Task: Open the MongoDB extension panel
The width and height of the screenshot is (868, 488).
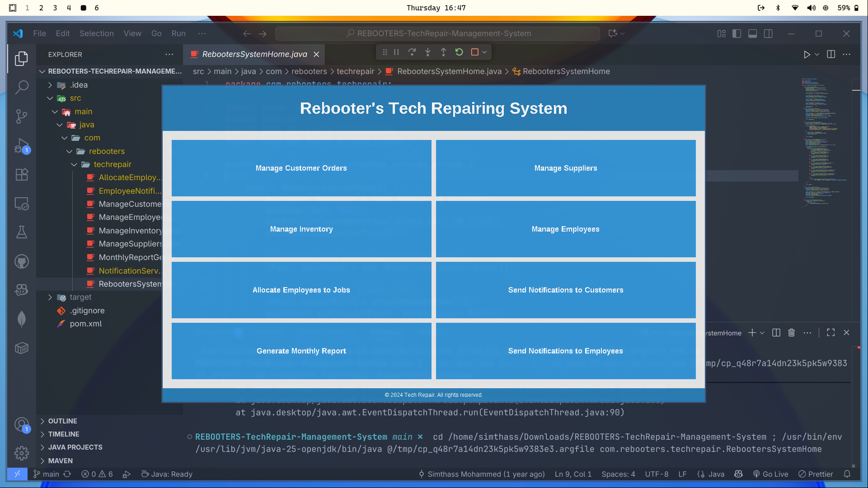Action: coord(22,318)
